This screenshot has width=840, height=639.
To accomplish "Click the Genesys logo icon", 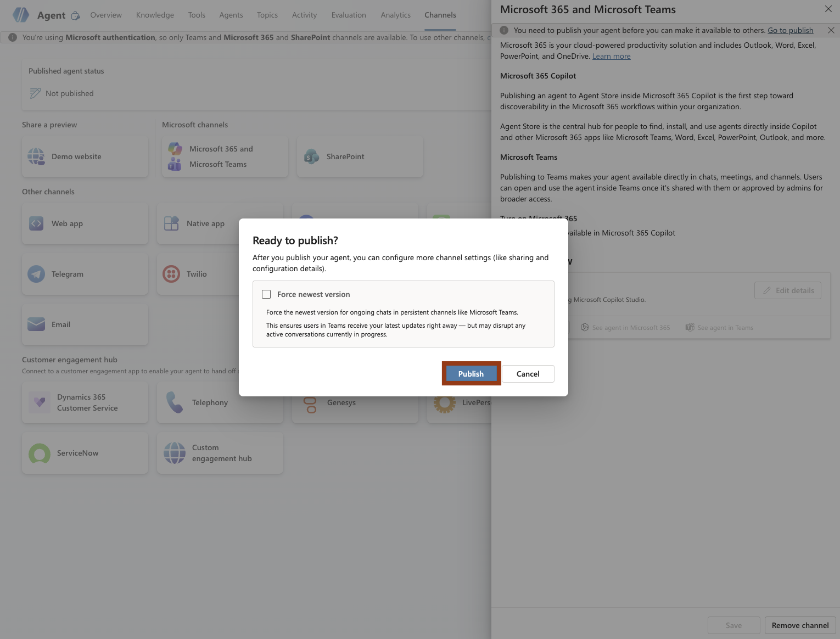I will (311, 405).
